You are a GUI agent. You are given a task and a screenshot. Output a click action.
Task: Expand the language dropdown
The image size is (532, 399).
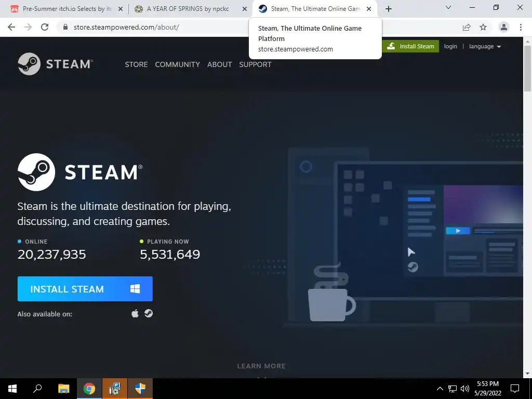485,46
